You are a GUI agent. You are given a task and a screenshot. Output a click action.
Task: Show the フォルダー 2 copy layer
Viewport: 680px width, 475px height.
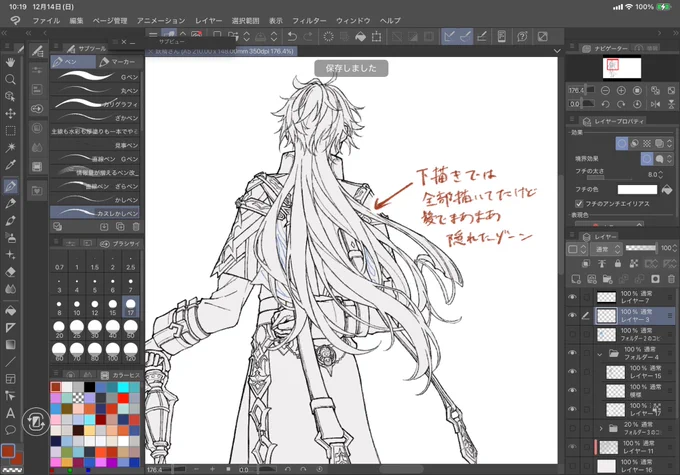(572, 334)
